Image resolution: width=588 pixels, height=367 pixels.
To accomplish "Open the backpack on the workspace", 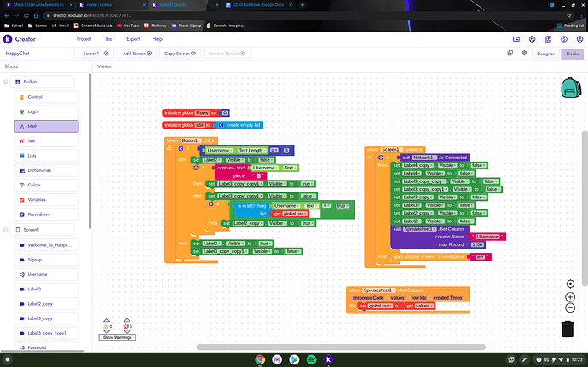I will 570,88.
